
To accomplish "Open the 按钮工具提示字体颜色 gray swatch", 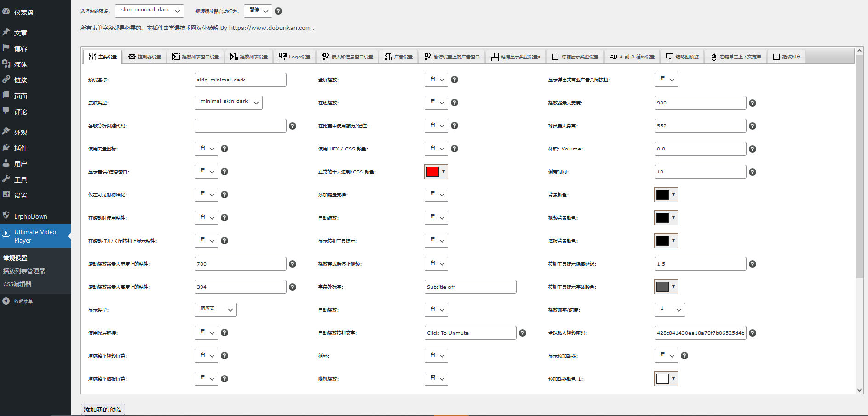I will pyautogui.click(x=666, y=287).
